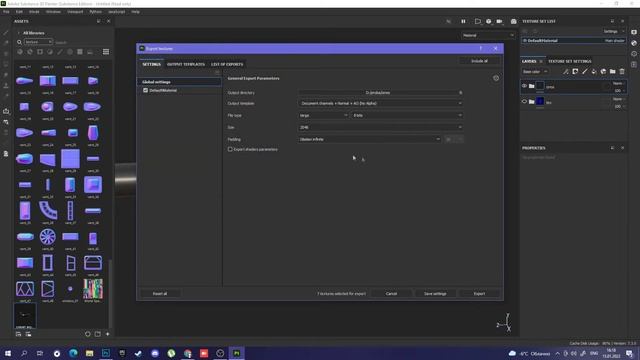This screenshot has height=360, width=640.
Task: Select the Settings tab in Export dialog
Action: pyautogui.click(x=151, y=64)
